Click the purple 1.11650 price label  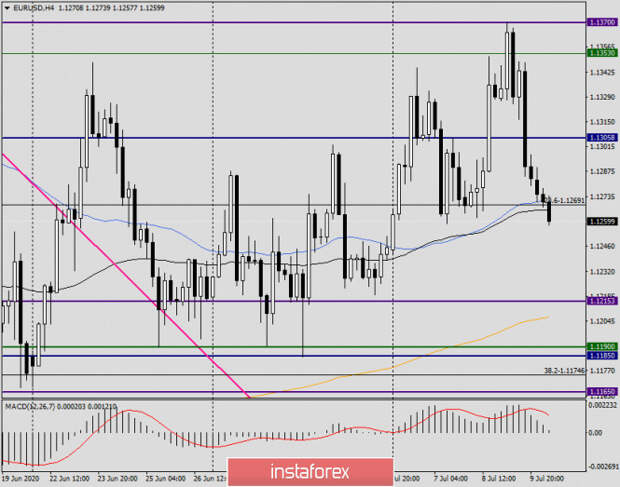pos(602,392)
